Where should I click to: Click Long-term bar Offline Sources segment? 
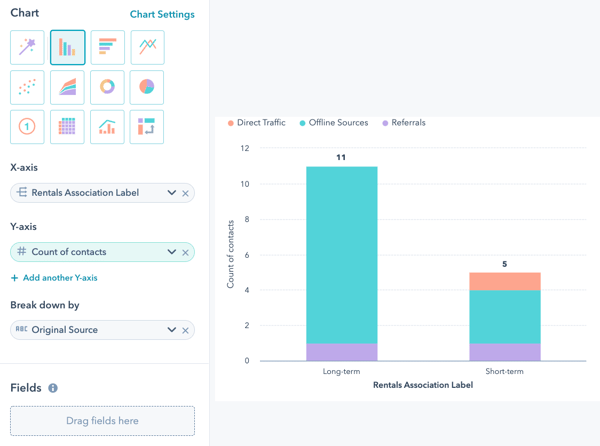coord(342,255)
